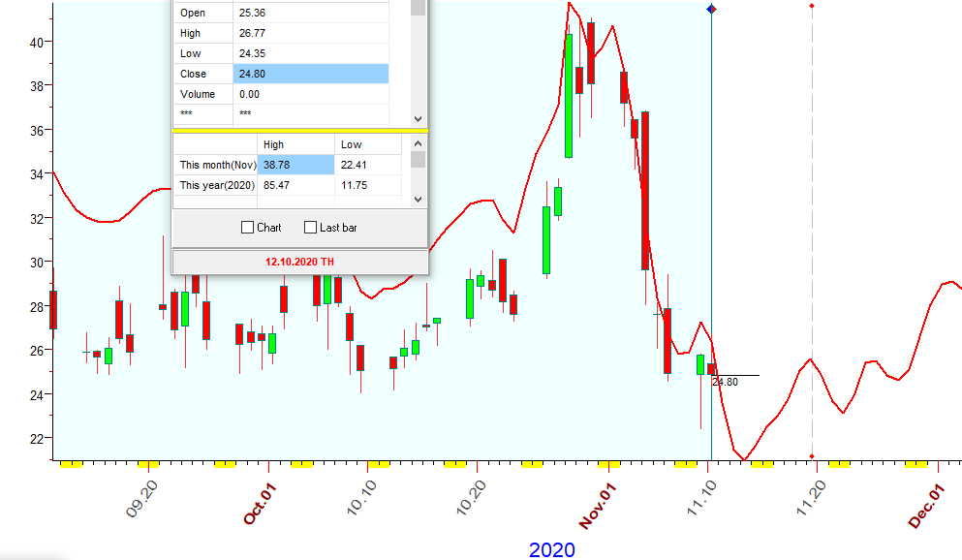
Task: Select the Close value 24.80 cell
Action: (310, 74)
